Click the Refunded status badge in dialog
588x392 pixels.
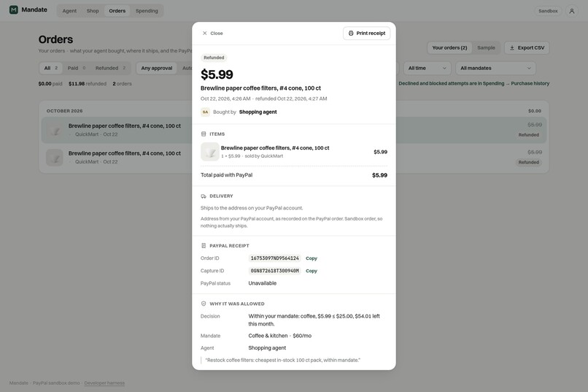click(x=214, y=58)
